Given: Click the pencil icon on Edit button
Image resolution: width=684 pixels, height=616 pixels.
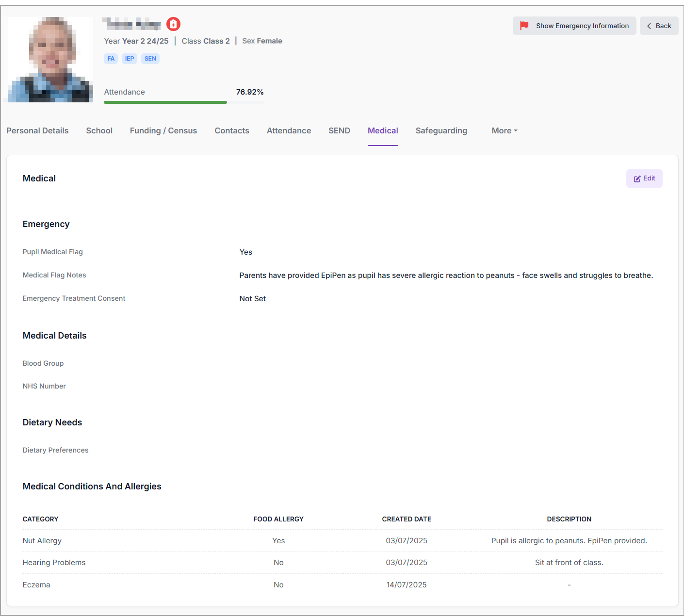Looking at the screenshot, I should (x=637, y=179).
